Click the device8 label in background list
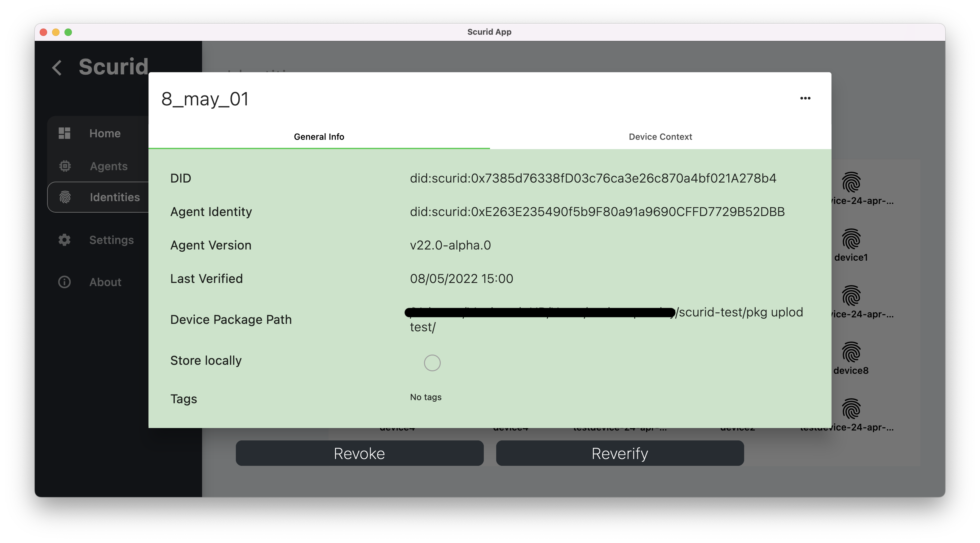The width and height of the screenshot is (980, 543). coord(851,371)
